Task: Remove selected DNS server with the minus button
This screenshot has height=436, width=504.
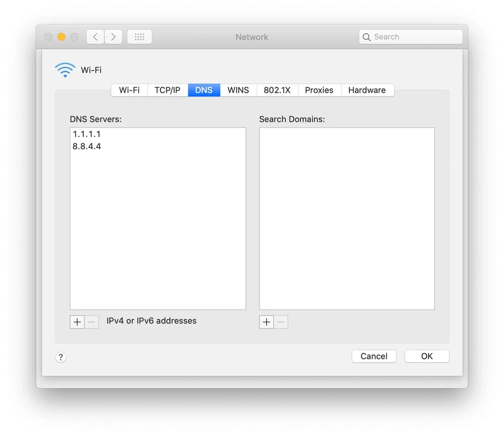Action: pos(91,322)
